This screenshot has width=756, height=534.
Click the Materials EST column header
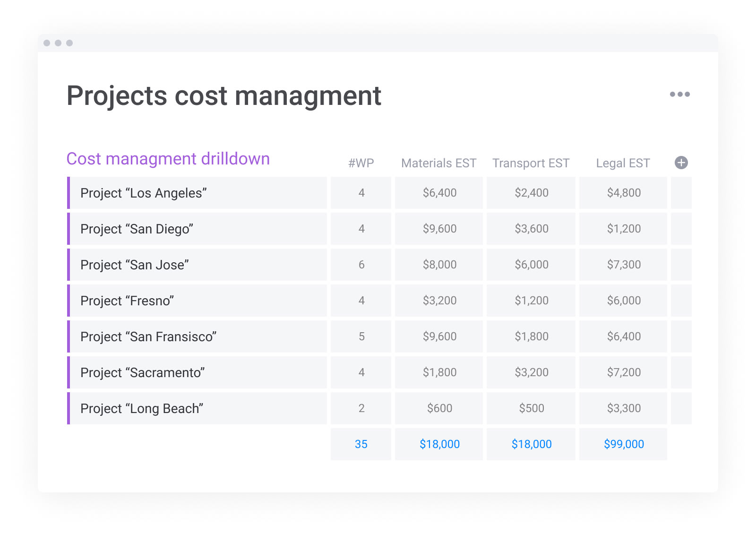pyautogui.click(x=438, y=163)
